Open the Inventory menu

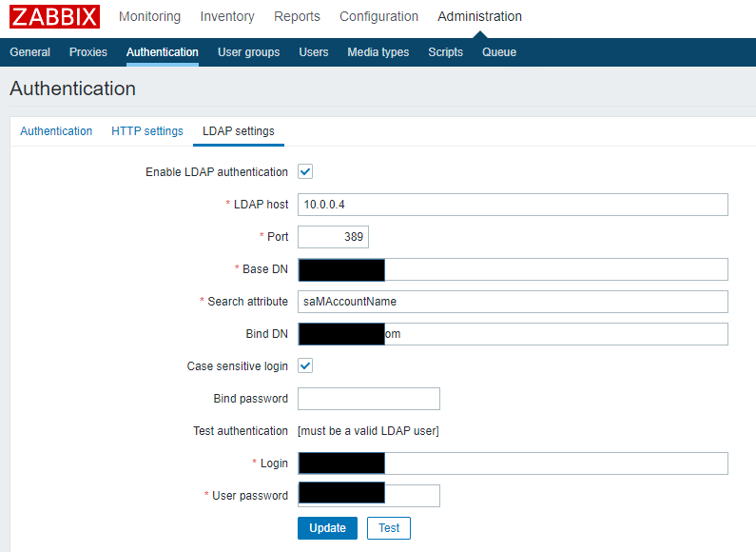point(227,16)
